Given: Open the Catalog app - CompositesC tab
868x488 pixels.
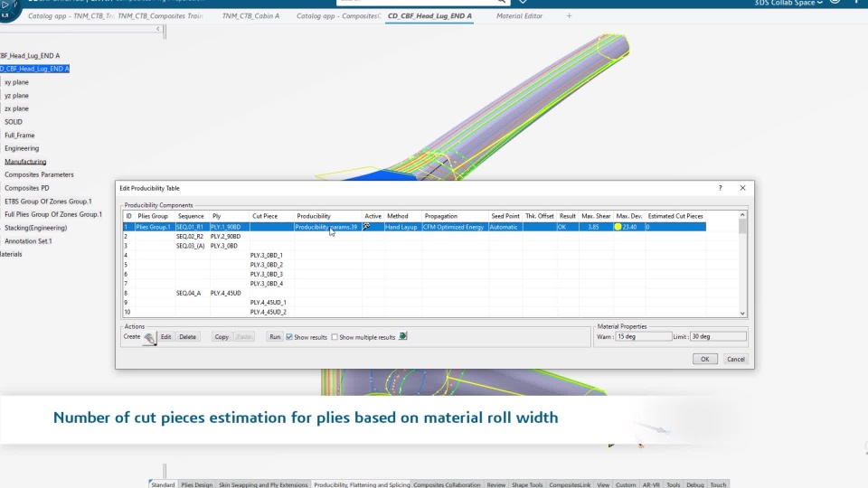Looking at the screenshot, I should (338, 16).
